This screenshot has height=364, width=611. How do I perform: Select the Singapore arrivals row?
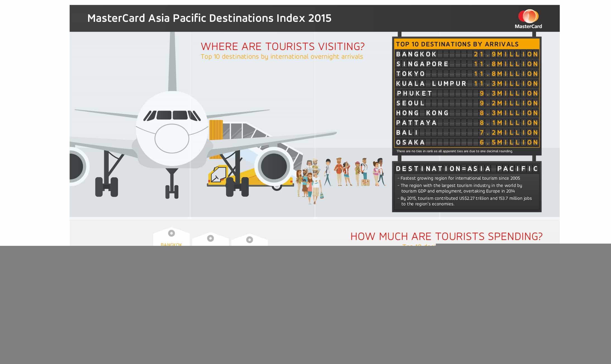(467, 64)
